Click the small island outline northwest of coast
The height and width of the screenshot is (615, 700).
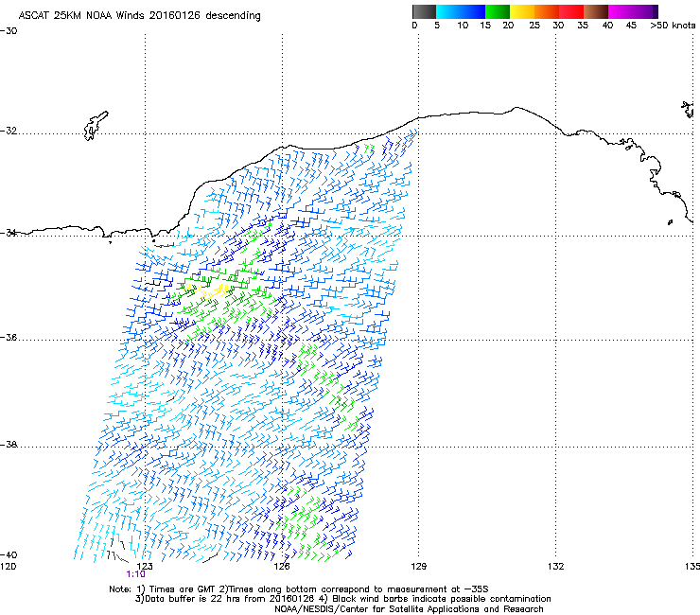(x=96, y=126)
